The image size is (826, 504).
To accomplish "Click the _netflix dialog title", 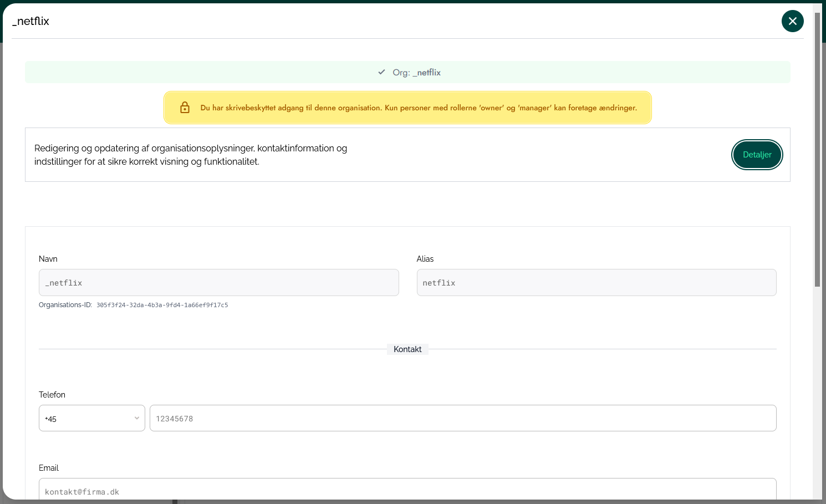I will click(30, 21).
